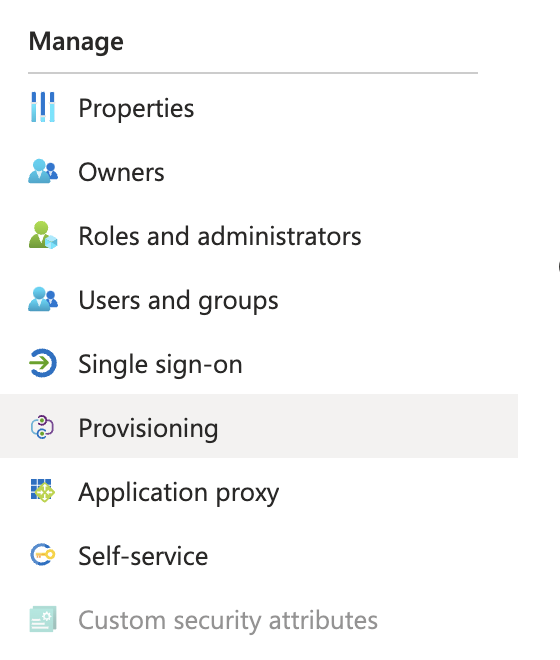Click empty area of Provisioning row
This screenshot has width=560, height=660.
366,426
